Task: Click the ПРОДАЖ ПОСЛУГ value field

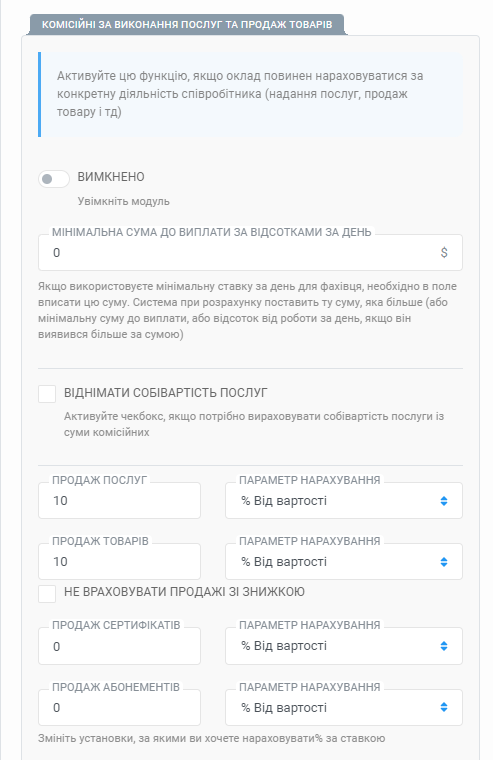Action: (119, 501)
